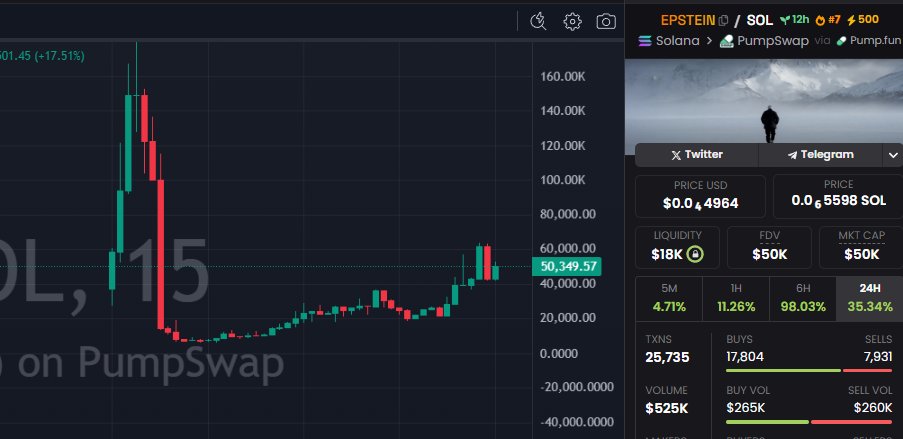Click the +17.51% change text
This screenshot has width=903, height=439.
59,56
